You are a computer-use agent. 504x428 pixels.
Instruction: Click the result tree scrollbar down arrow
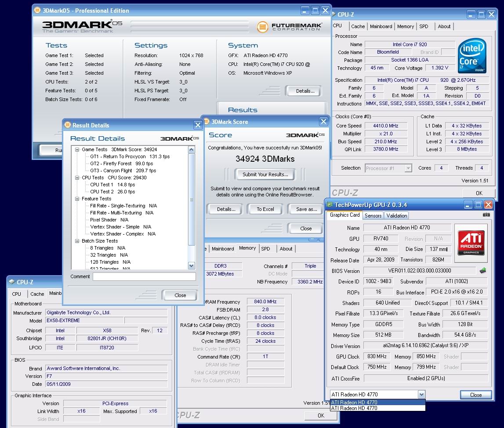click(x=192, y=266)
